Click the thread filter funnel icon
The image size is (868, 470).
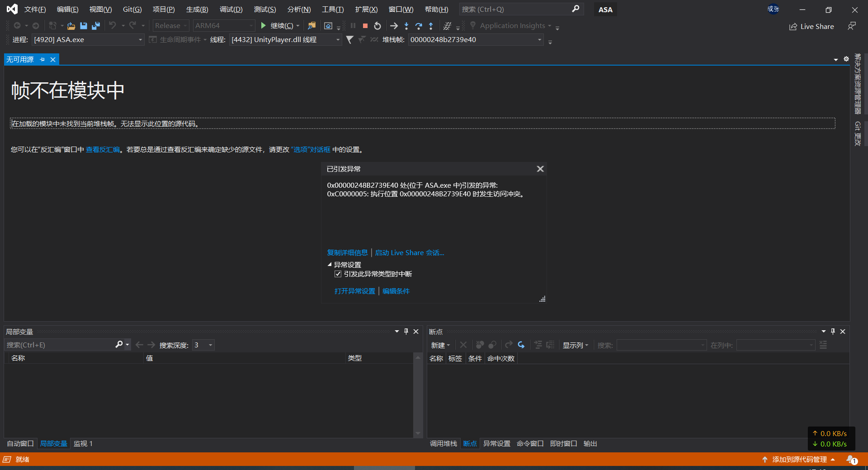coord(349,40)
